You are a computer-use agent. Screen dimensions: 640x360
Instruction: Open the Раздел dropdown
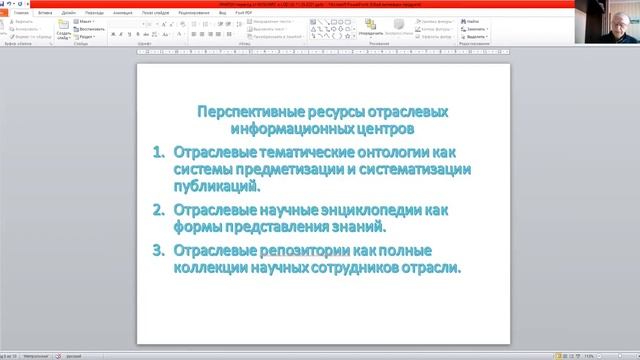tap(85, 37)
